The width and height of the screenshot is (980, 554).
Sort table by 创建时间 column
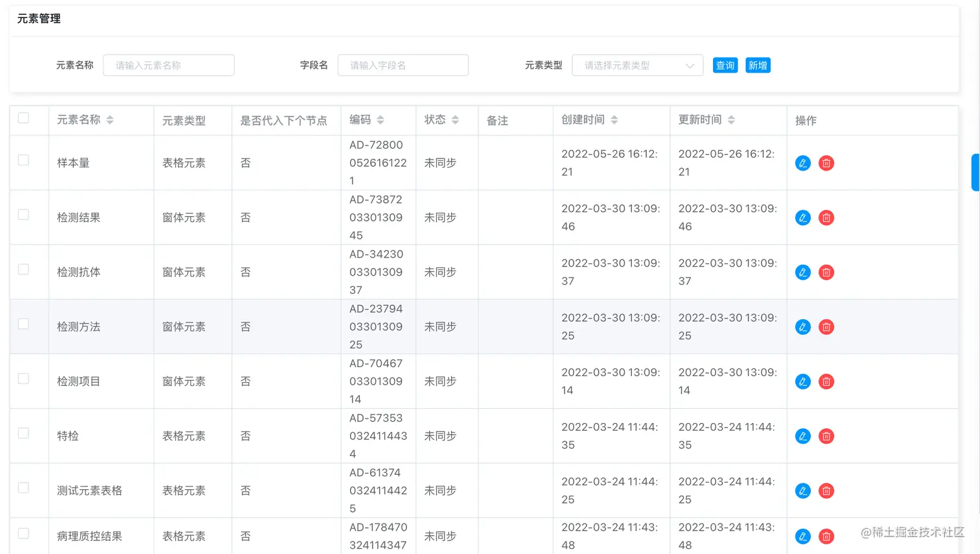point(614,120)
